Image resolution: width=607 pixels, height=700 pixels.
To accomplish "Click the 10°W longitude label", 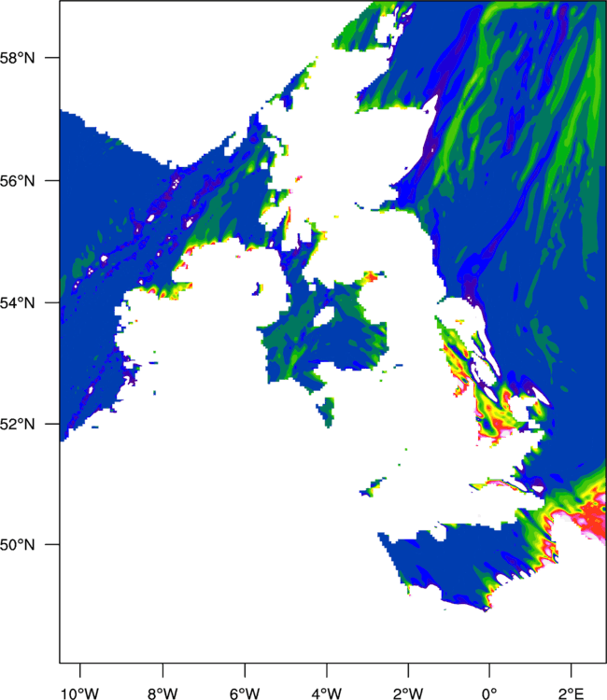I will 79,693.
